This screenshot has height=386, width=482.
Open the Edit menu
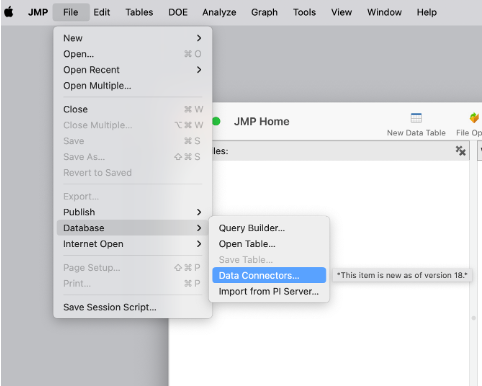click(102, 12)
